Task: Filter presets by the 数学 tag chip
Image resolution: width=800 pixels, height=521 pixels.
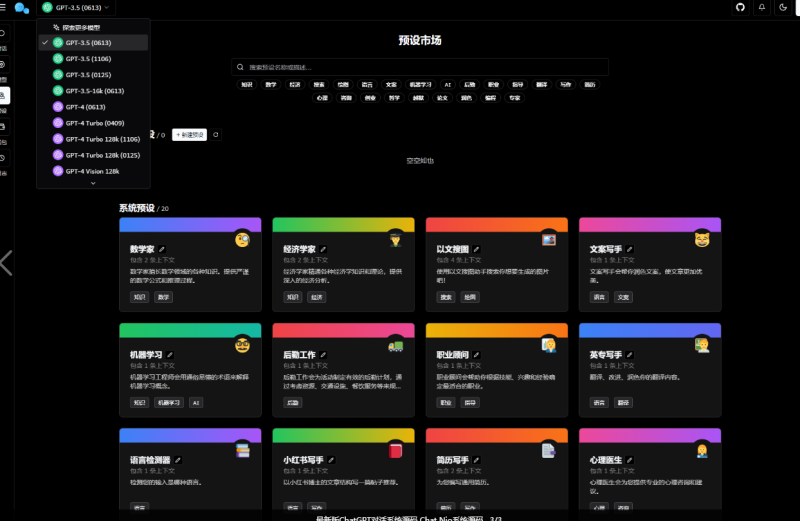Action: (271, 85)
